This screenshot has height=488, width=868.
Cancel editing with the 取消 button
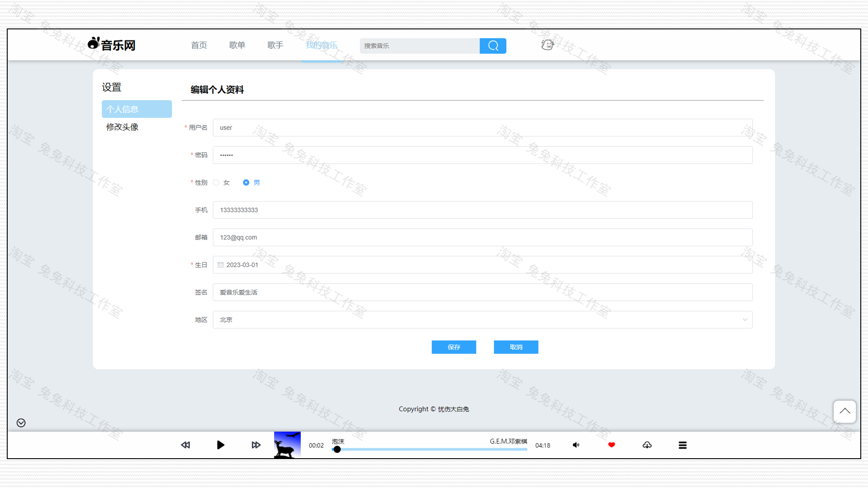tap(515, 347)
